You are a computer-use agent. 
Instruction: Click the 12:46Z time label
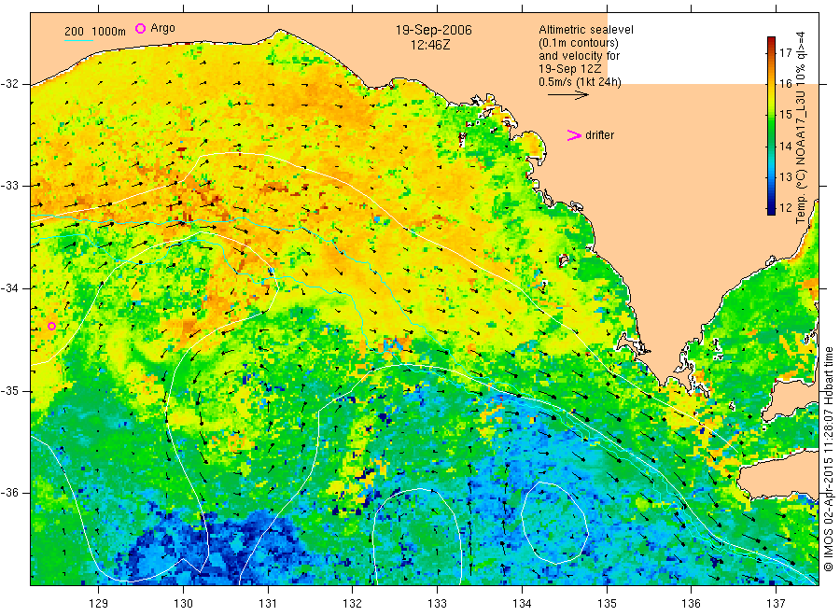(x=430, y=46)
